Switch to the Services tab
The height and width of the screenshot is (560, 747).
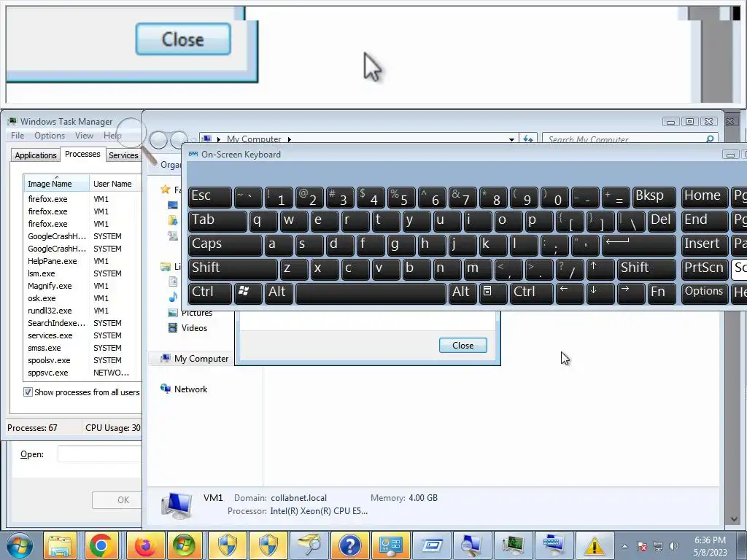coord(123,155)
